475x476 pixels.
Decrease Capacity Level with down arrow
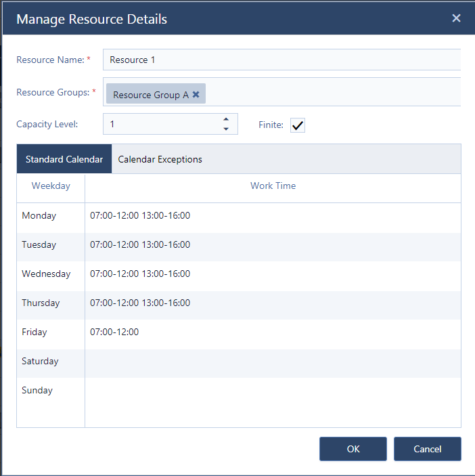(226, 129)
